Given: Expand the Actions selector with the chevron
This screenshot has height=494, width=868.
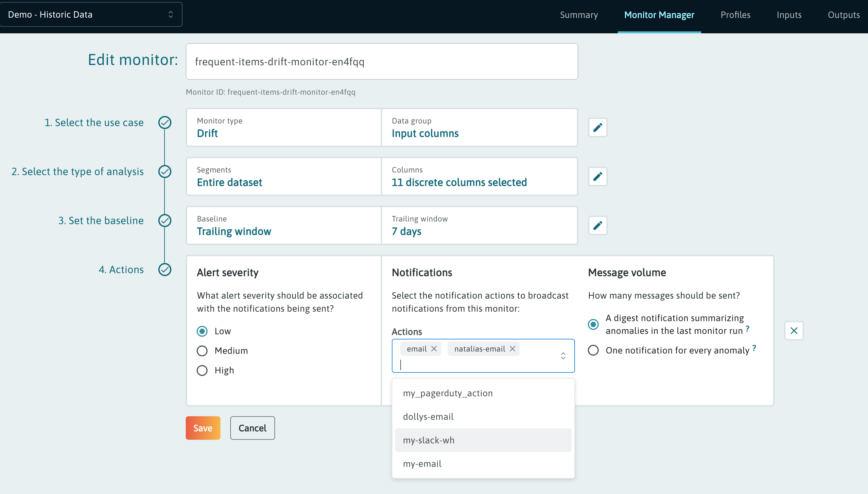Looking at the screenshot, I should [x=563, y=356].
